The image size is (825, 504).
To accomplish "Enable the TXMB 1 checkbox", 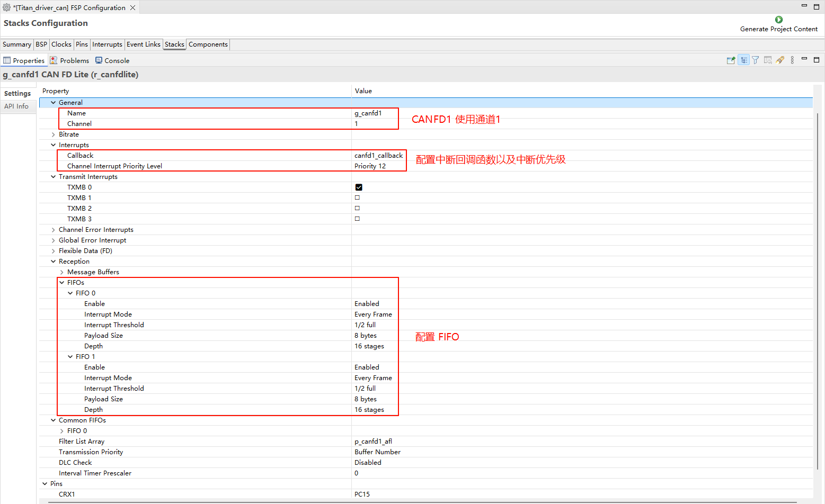I will coord(357,198).
